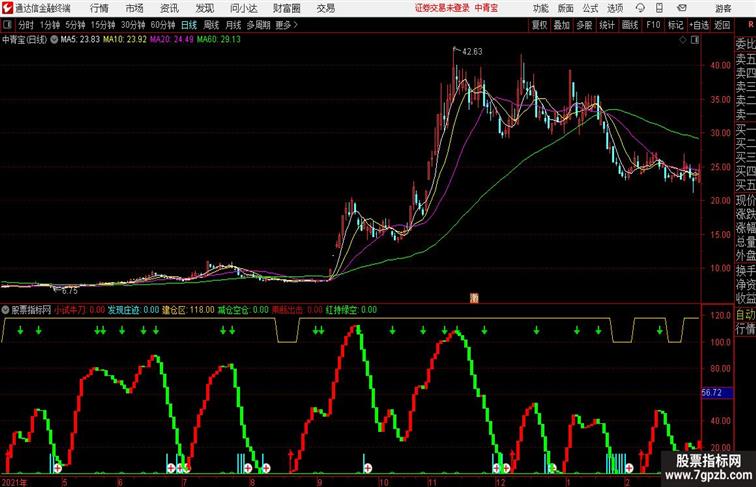The width and height of the screenshot is (756, 487).
Task: Click the MA10: 23.92 label
Action: click(125, 40)
